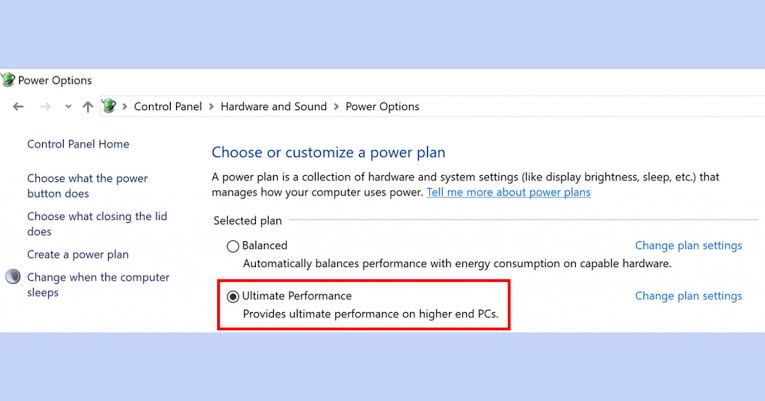Navigate to Hardware and Sound breadcrumb
The width and height of the screenshot is (765, 401).
click(273, 107)
